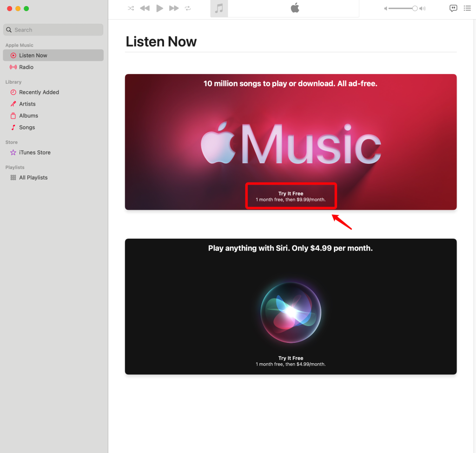Open the Up Next queue
This screenshot has height=453, width=476.
point(467,8)
